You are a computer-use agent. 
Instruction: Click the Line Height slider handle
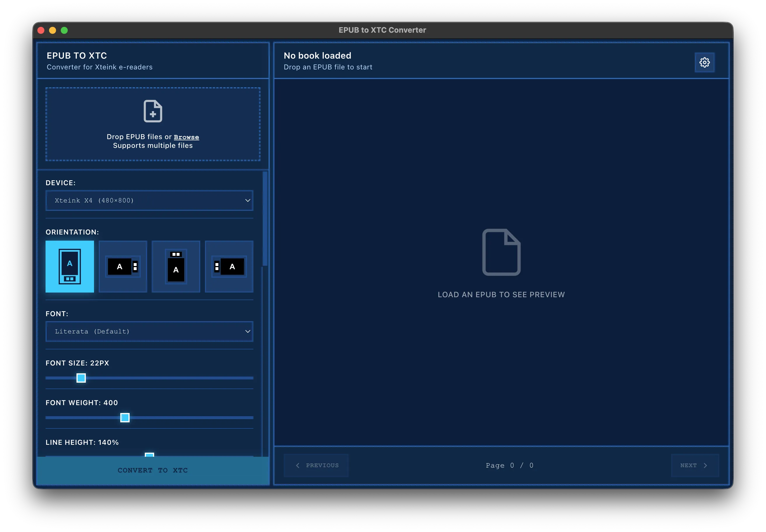point(149,455)
